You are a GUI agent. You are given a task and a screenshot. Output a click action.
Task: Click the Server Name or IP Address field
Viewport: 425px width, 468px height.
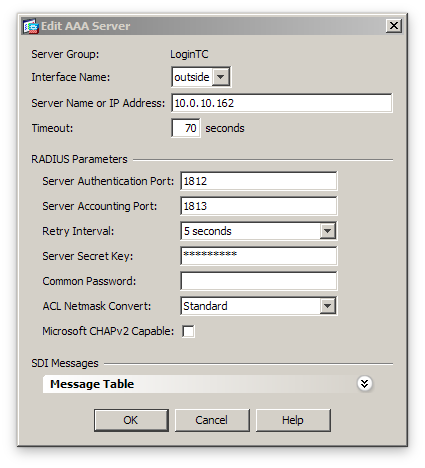pyautogui.click(x=282, y=103)
